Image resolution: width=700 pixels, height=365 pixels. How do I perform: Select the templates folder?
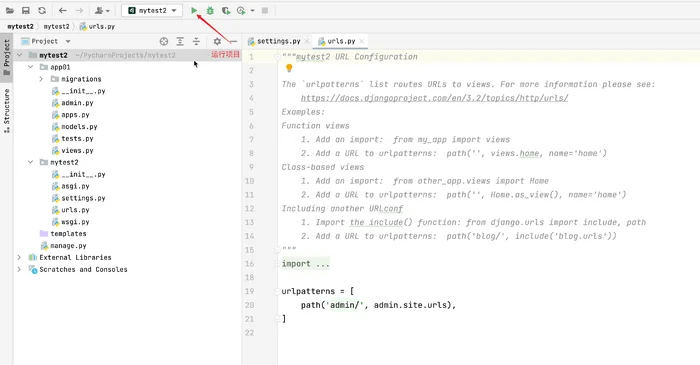click(63, 234)
